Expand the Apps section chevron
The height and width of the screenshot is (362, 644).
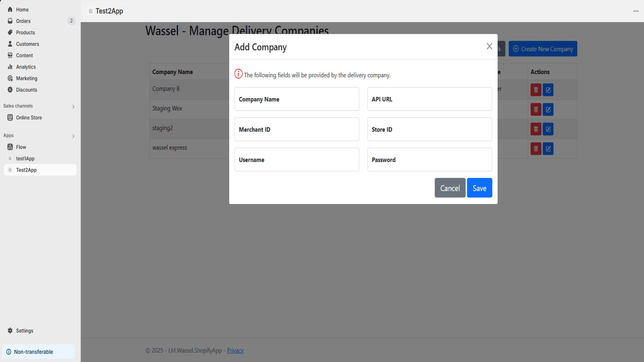73,136
